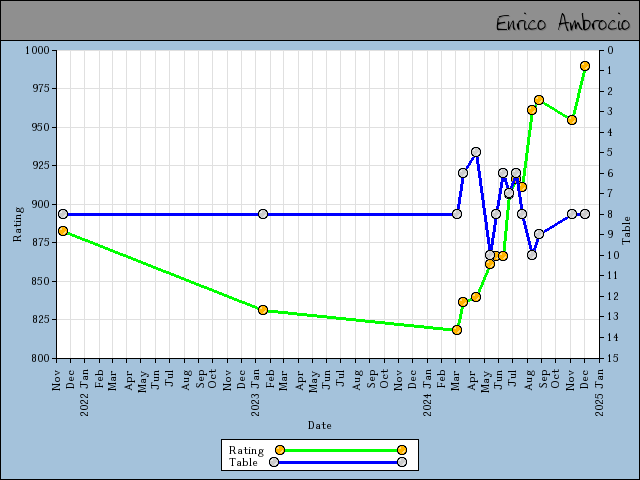Select the gray table point in Jan 2023
Viewport: 640px width, 480px height.
pos(263,214)
